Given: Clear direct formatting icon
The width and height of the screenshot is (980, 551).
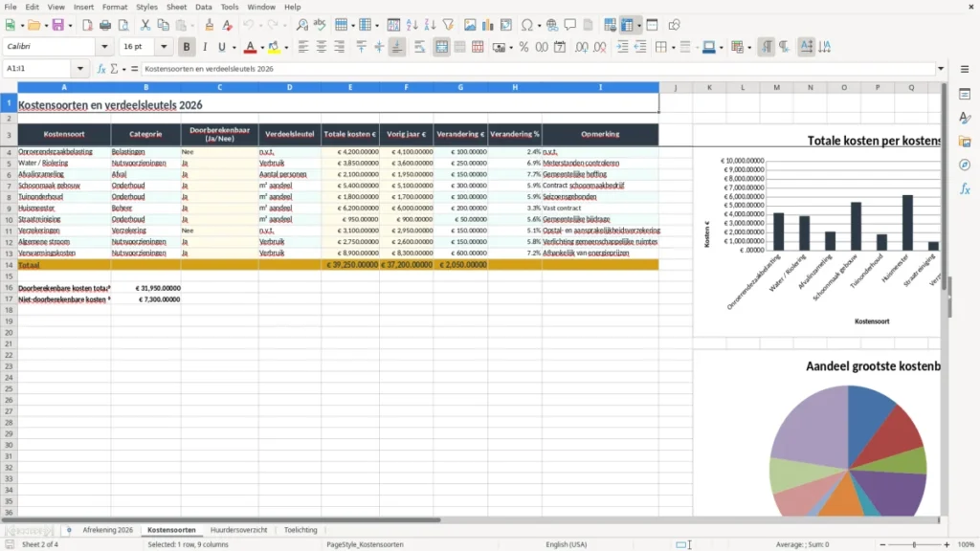Looking at the screenshot, I should tap(228, 25).
